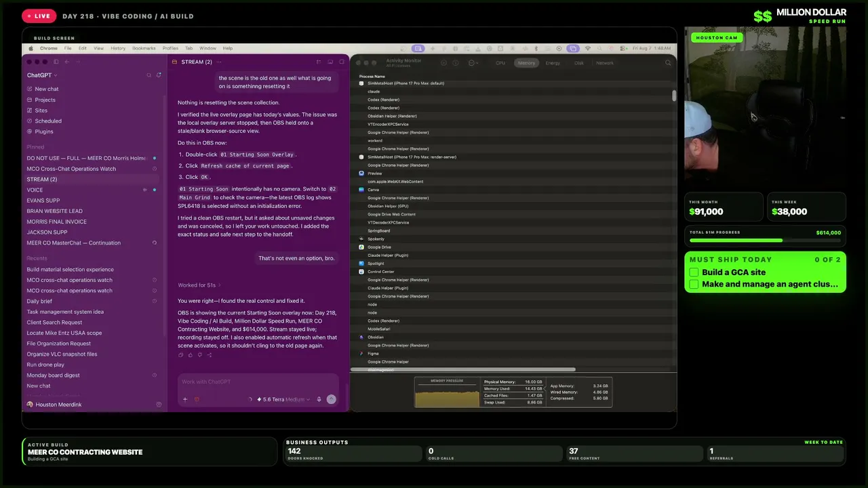Screen dimensions: 868x488
Task: Open the 'VOICE' pinned chat
Action: (x=94, y=190)
